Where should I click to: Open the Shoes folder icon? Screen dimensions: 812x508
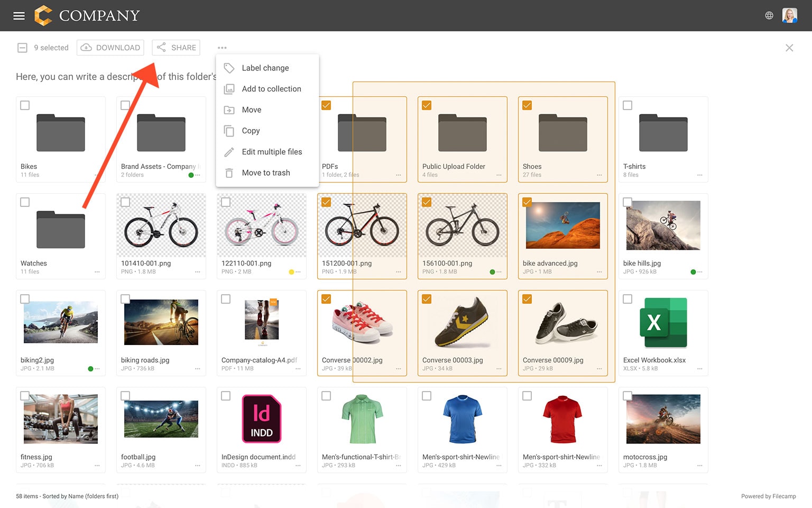563,132
